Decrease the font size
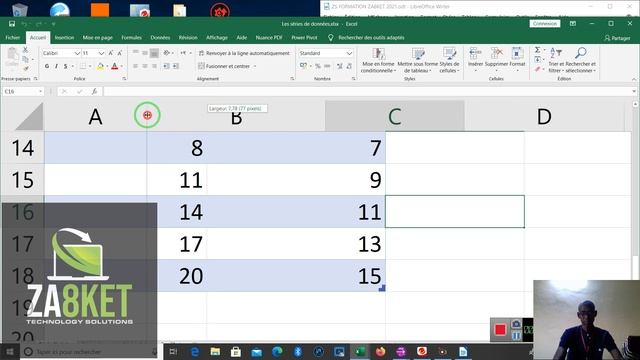Screen dimensions: 640x360 click(120, 53)
